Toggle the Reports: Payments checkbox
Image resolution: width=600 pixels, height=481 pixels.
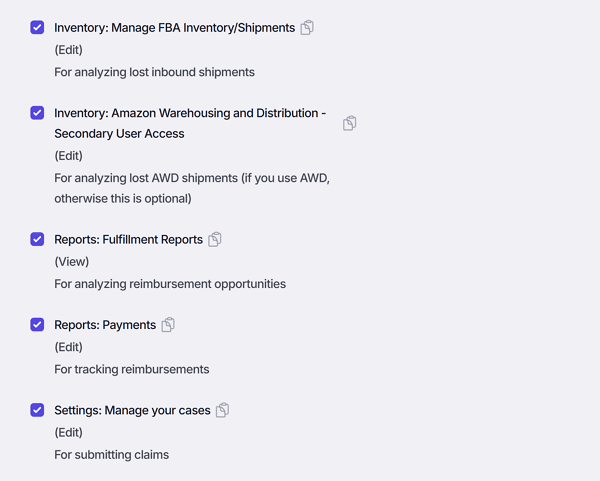pos(37,324)
